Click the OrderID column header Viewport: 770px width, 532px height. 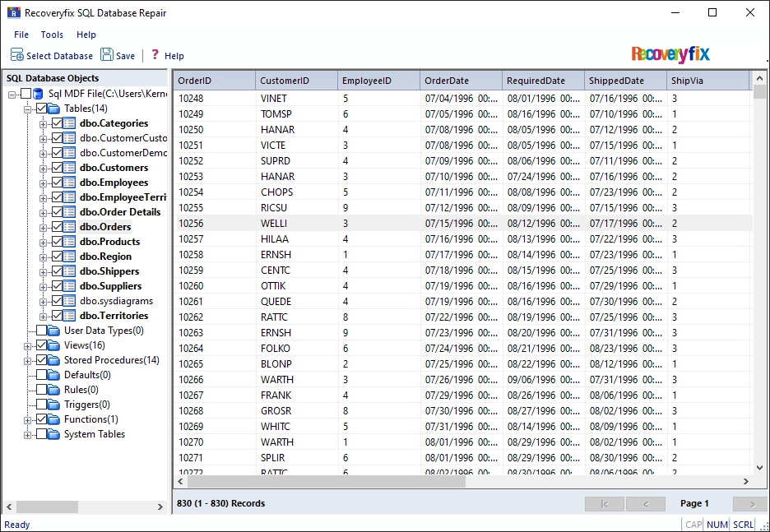(x=215, y=81)
